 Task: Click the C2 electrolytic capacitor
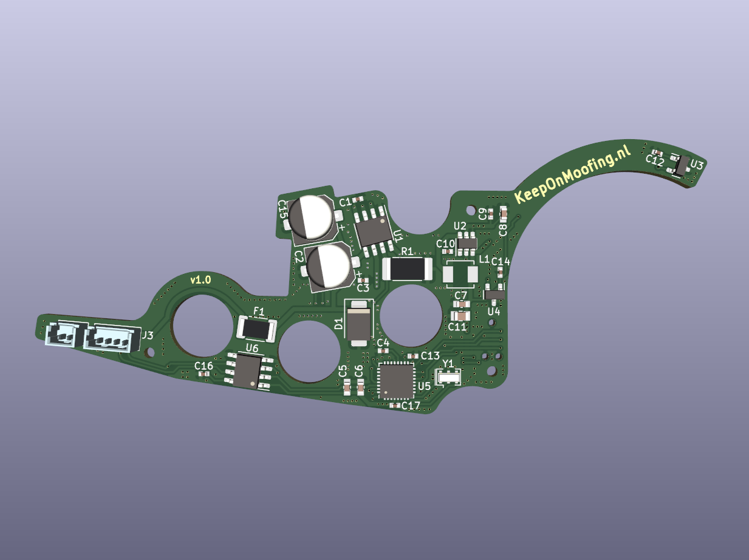point(329,266)
